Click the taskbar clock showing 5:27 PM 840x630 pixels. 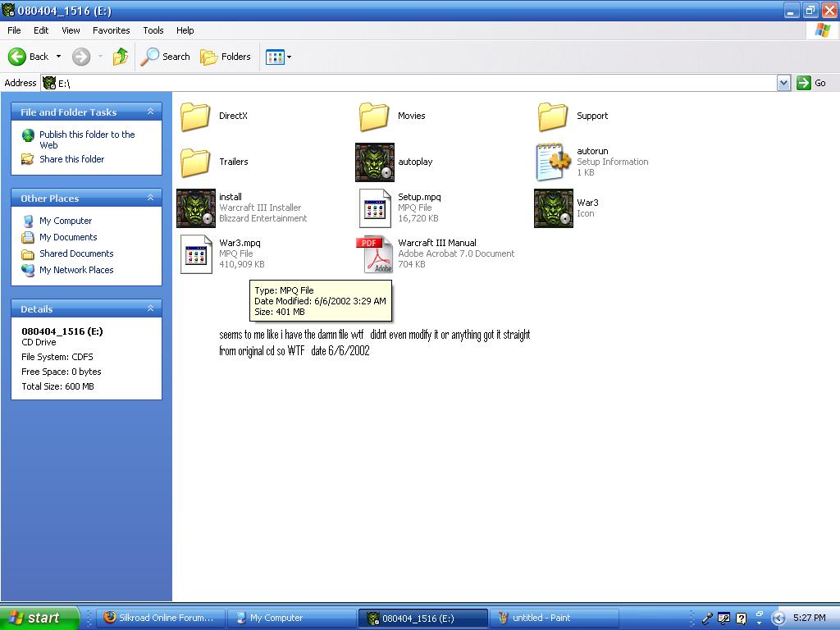click(810, 618)
